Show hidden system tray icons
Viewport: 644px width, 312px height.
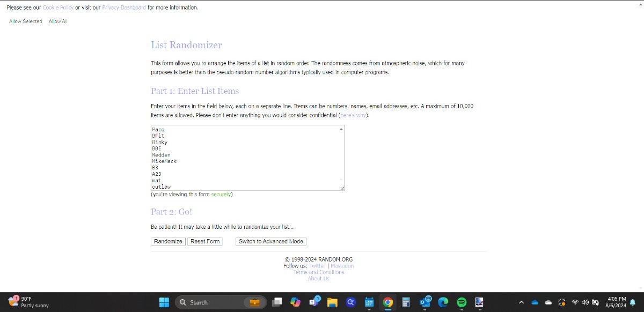[521, 302]
